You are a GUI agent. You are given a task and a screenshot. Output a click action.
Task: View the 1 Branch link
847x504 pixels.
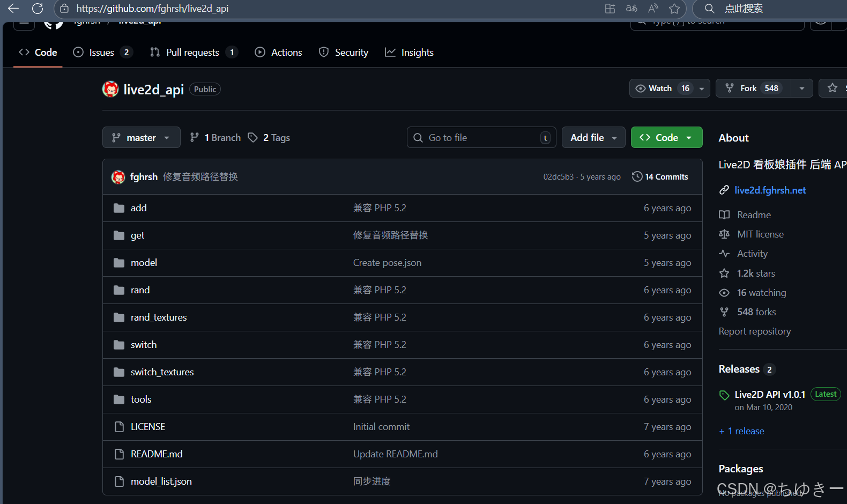pyautogui.click(x=216, y=138)
